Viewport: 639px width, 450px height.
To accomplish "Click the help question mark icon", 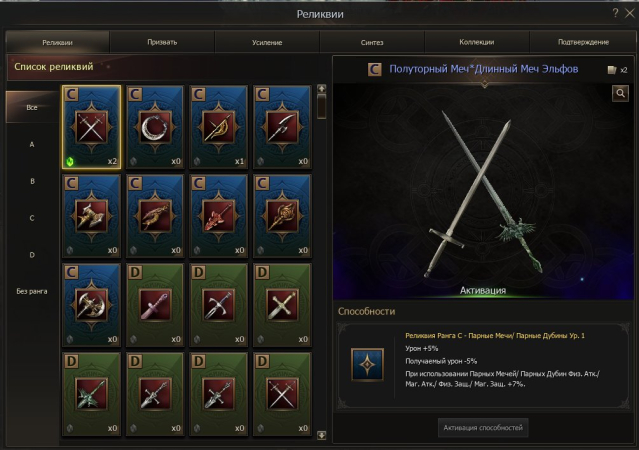I will pyautogui.click(x=615, y=13).
